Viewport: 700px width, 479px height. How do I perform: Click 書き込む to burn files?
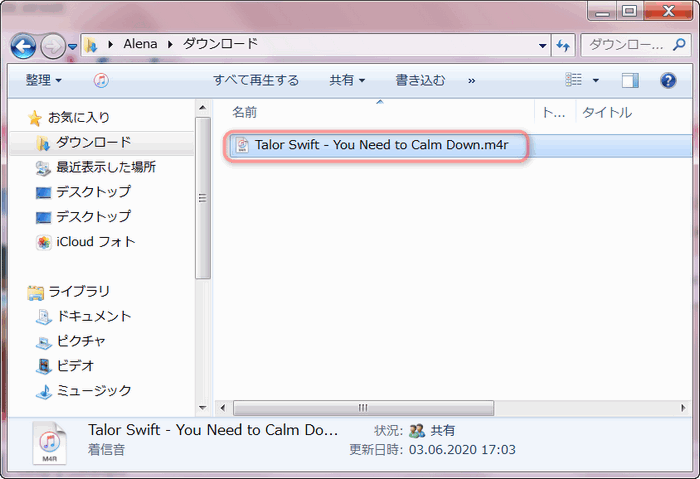click(420, 80)
